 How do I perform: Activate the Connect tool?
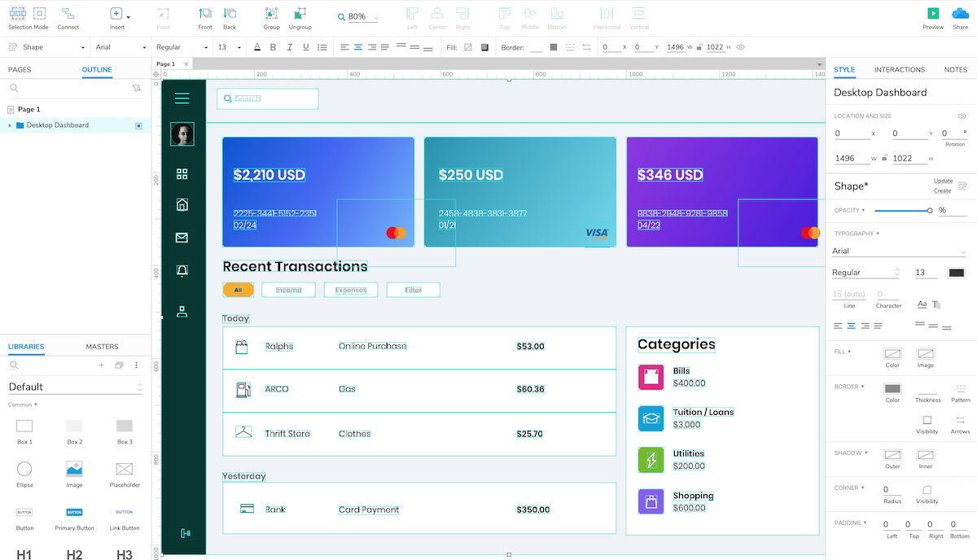point(68,15)
